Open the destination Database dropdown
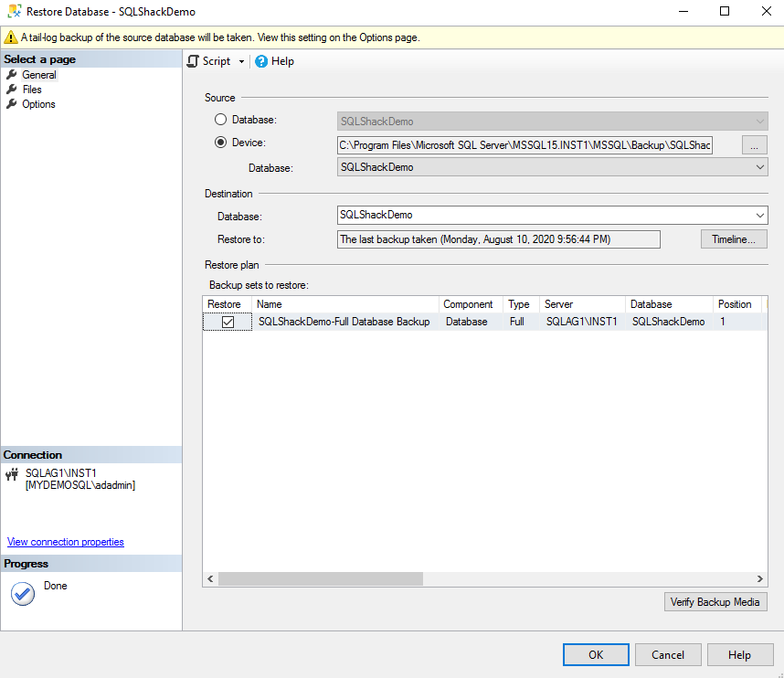The image size is (784, 678). [758, 216]
